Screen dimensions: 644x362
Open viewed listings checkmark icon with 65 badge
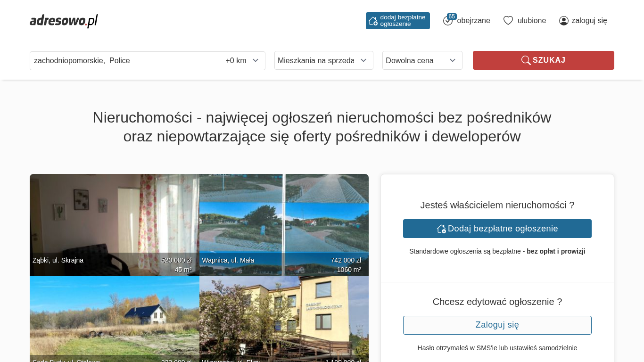448,20
